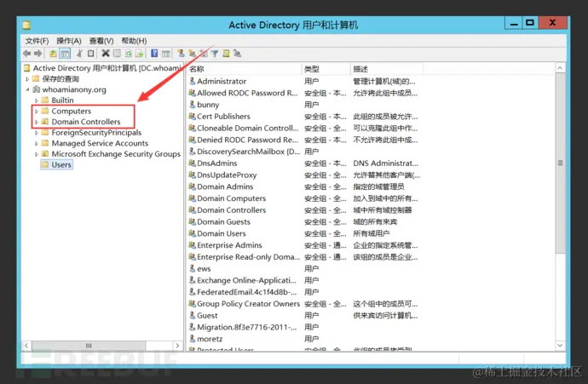Click the Filter funnel toolbar icon

pyautogui.click(x=215, y=54)
